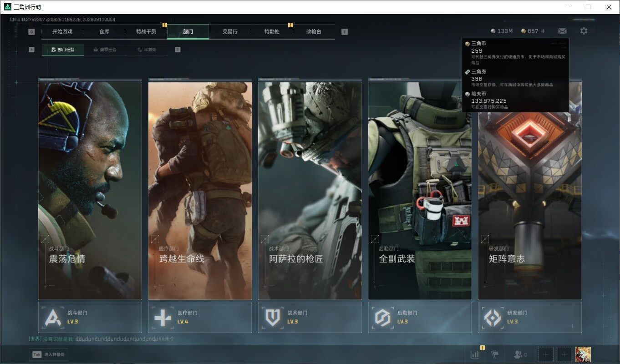Click the Q key hint icon
Screen dimensions: 620x364
(x=31, y=32)
